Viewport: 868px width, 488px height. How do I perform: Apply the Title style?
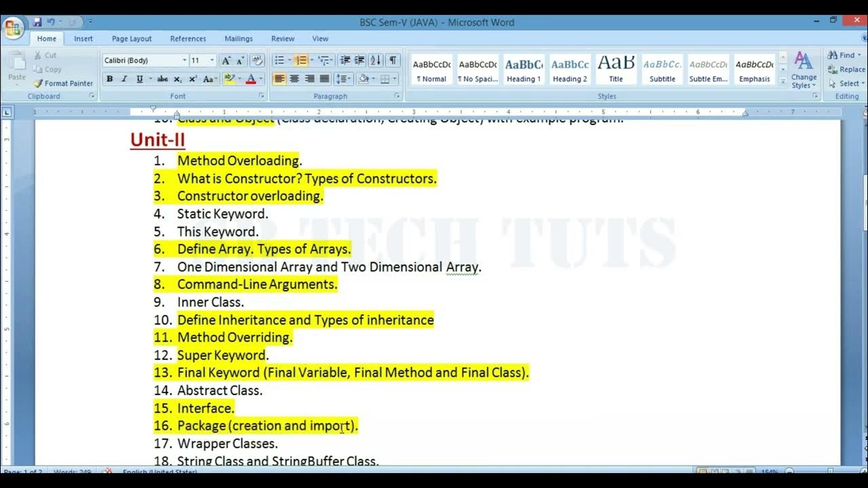coord(616,70)
